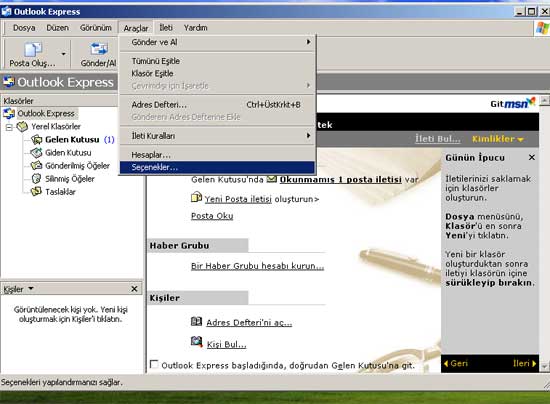
Task: Select the Yerel Klasörler folder
Action: click(x=56, y=127)
